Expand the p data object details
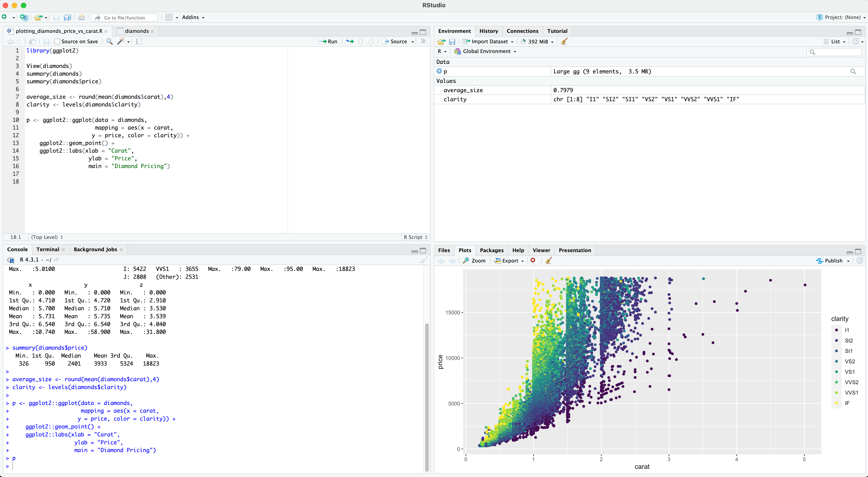This screenshot has height=477, width=868. 439,71
